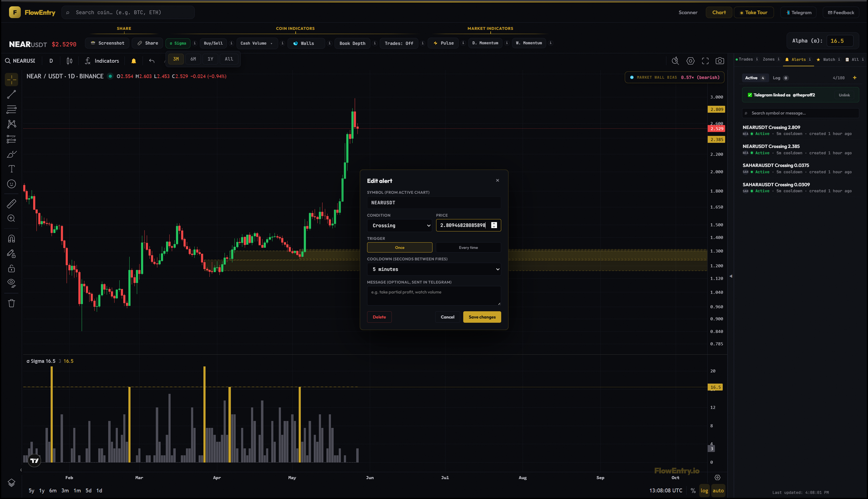868x499 pixels.
Task: Switch to the Watch panel tab
Action: [x=826, y=59]
